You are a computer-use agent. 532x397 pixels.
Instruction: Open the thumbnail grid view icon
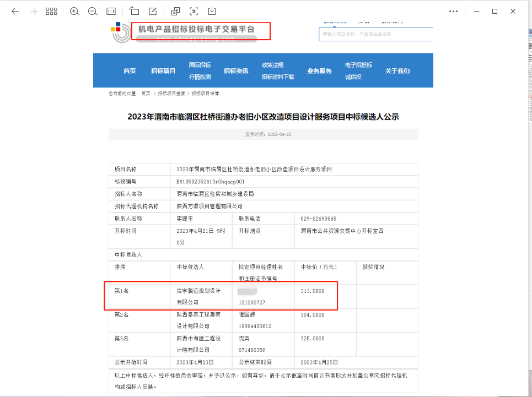coord(51,11)
